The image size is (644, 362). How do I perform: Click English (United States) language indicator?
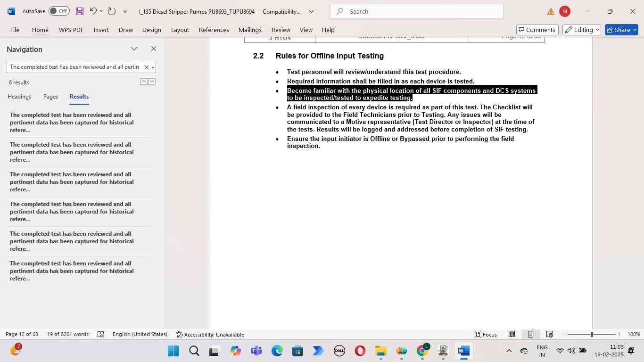140,334
